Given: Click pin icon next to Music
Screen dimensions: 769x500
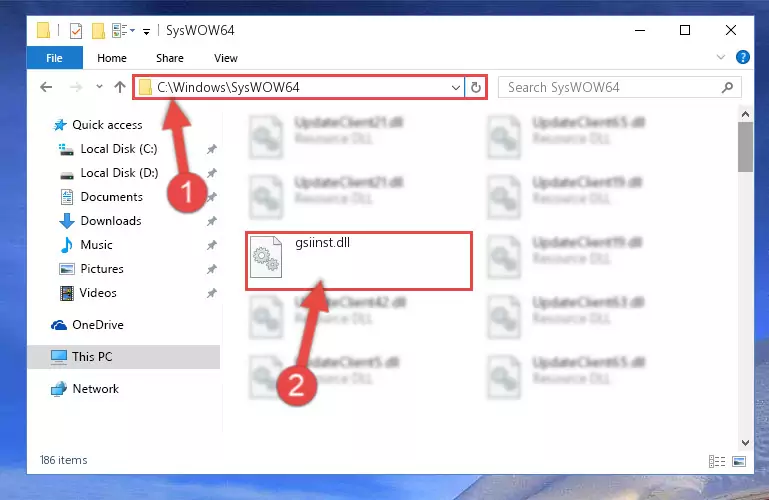Looking at the screenshot, I should pyautogui.click(x=211, y=245).
